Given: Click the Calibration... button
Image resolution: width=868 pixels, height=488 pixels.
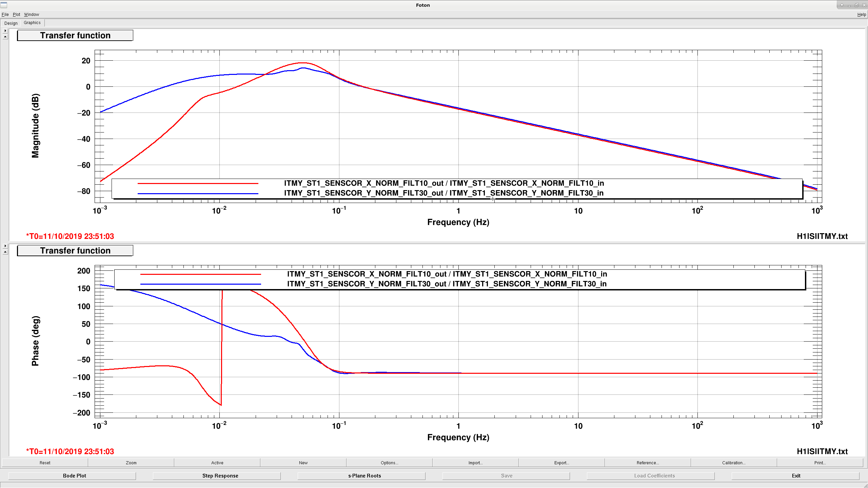Looking at the screenshot, I should point(734,463).
